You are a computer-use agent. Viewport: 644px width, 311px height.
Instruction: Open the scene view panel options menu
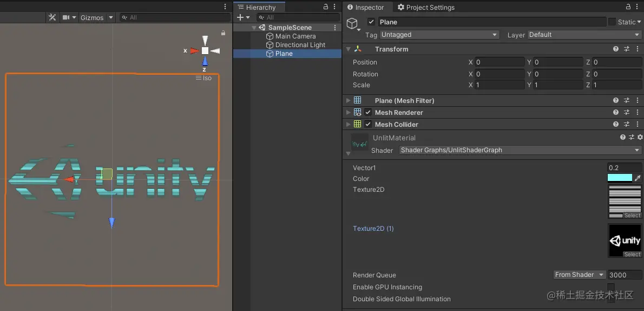(x=225, y=7)
